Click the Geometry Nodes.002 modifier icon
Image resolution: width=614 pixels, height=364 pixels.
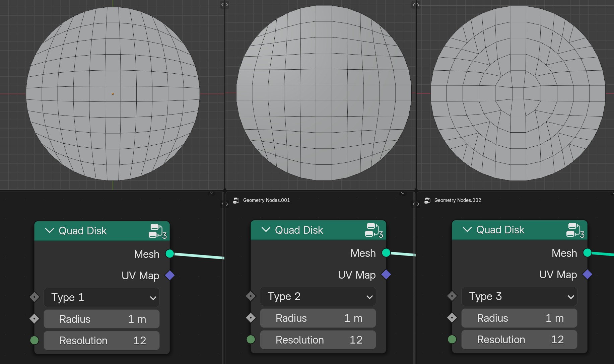click(427, 200)
